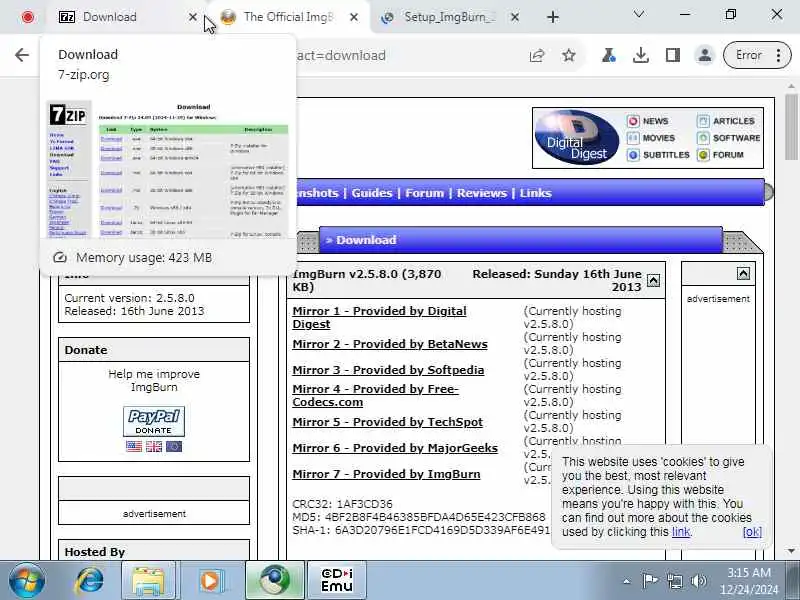Click the 7-Zip tab preview thumbnail

(x=168, y=169)
